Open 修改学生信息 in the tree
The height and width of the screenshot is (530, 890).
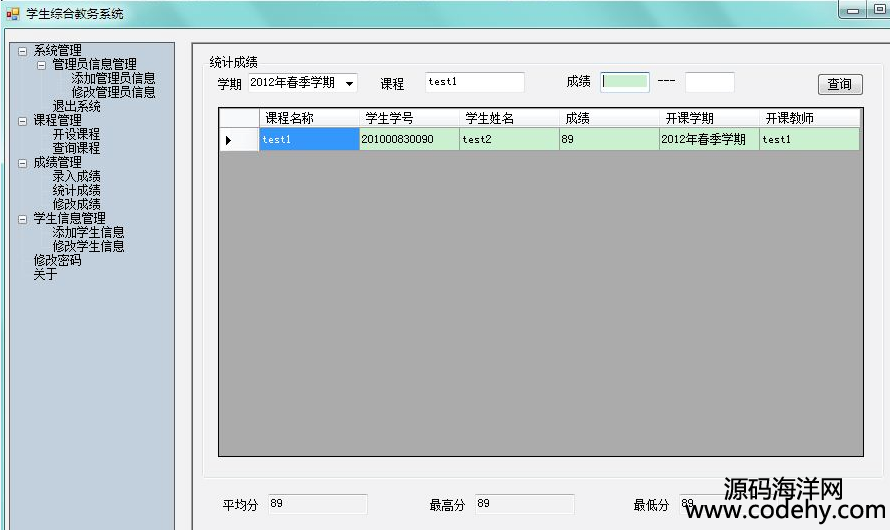89,246
